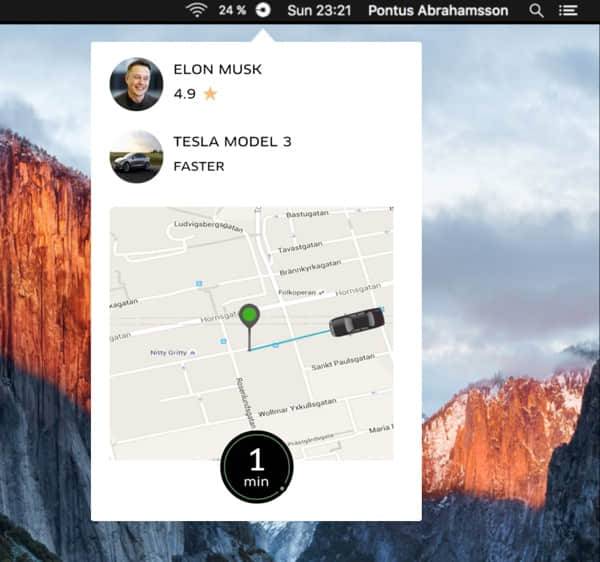Click the Bastugatan street label on map
The width and height of the screenshot is (600, 562).
[x=307, y=214]
